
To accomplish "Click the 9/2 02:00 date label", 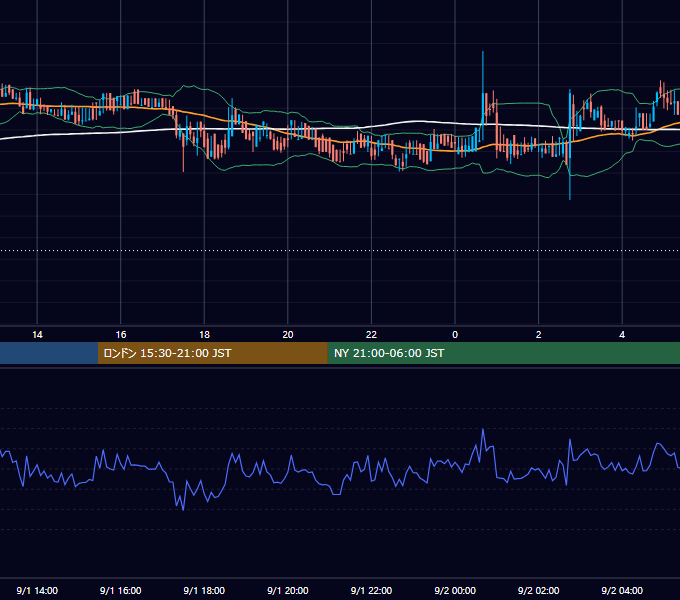I will point(538,590).
